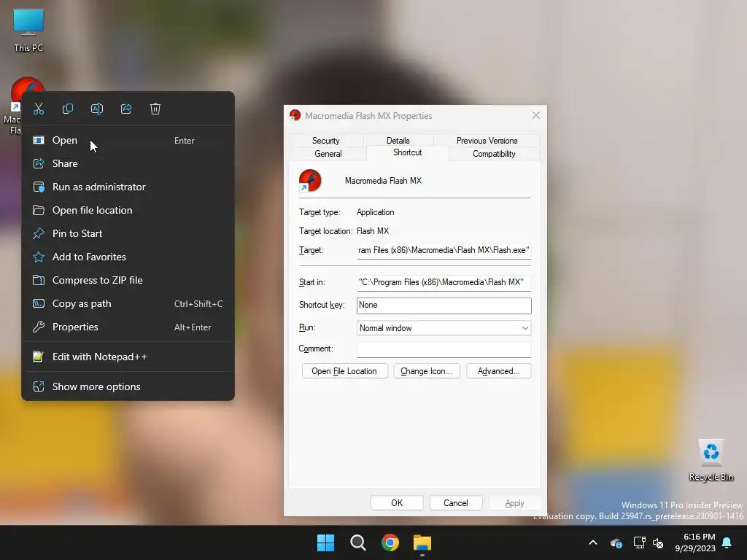Click the OneDrive cloud tray icon

point(616,542)
